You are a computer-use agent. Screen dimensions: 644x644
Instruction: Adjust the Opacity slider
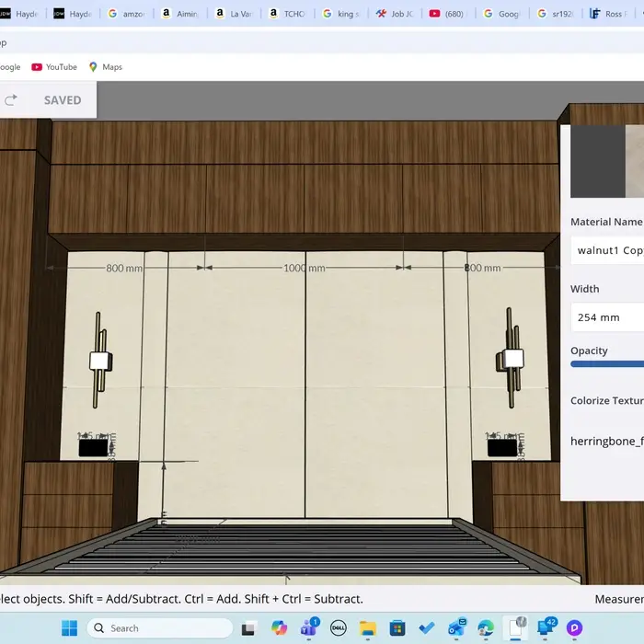click(x=607, y=364)
